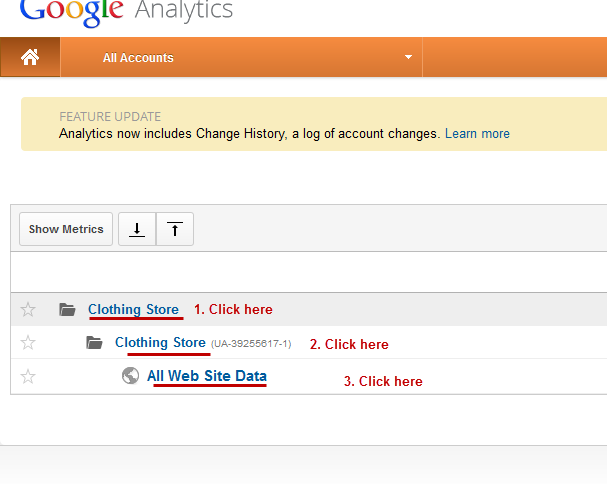Open the All Web Site Data view
The image size is (607, 484).
(207, 375)
